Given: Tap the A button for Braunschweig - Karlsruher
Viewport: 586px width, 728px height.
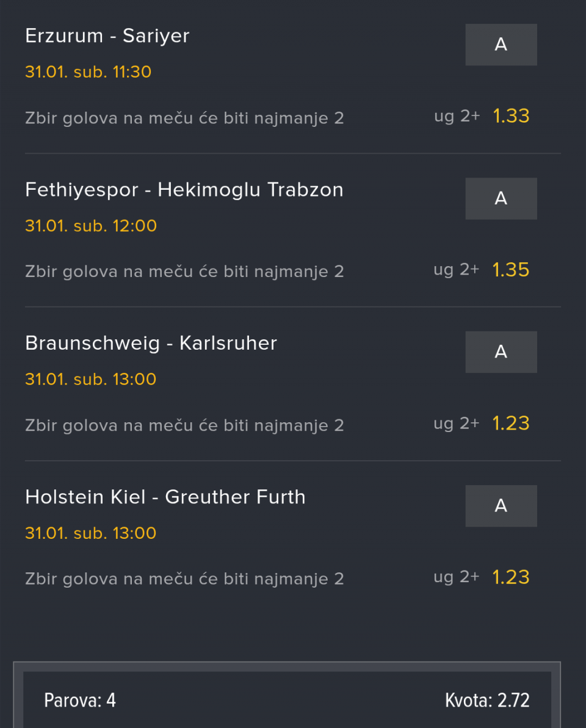Looking at the screenshot, I should pos(501,352).
